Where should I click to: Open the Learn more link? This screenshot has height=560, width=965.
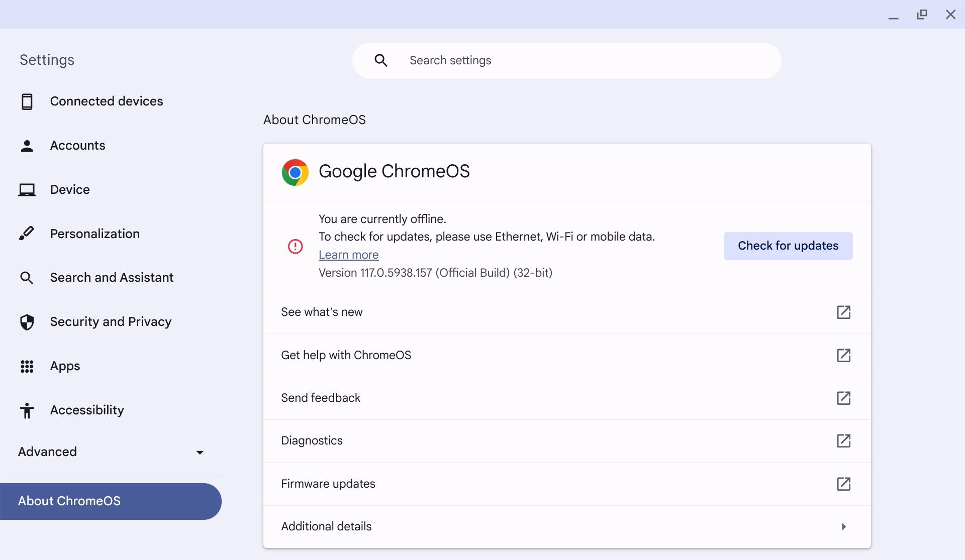click(x=348, y=255)
